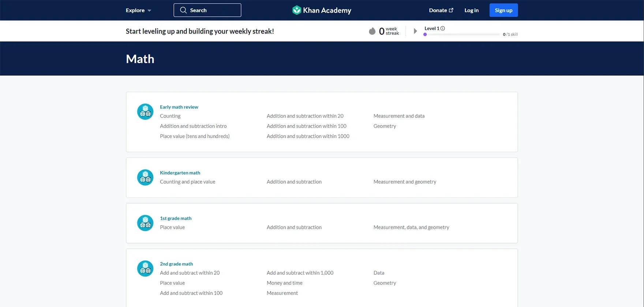Open 2nd grade Measurement unit
Image resolution: width=644 pixels, height=307 pixels.
tap(282, 293)
